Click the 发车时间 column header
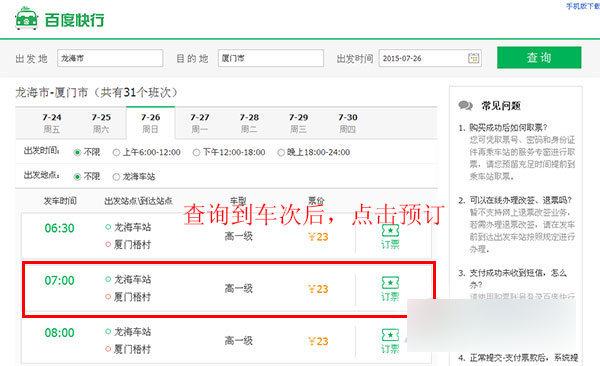Image resolution: width=600 pixels, height=366 pixels. pyautogui.click(x=60, y=201)
